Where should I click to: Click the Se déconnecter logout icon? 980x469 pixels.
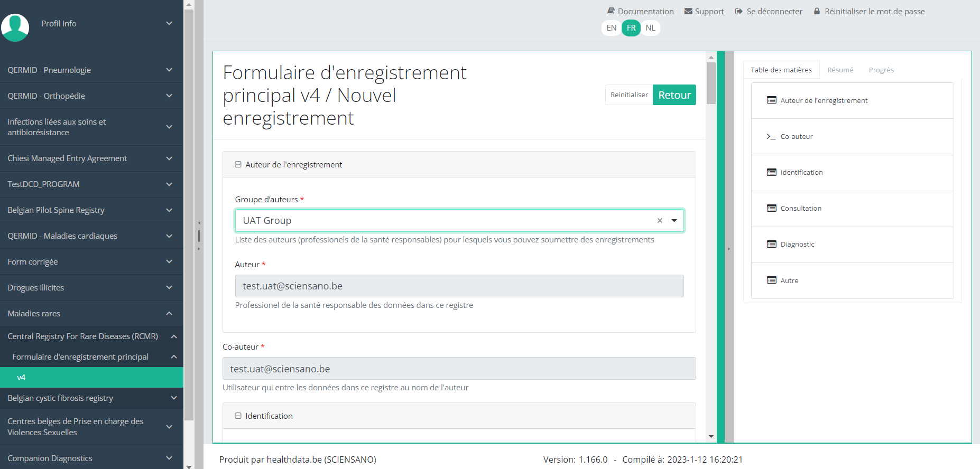pyautogui.click(x=738, y=11)
